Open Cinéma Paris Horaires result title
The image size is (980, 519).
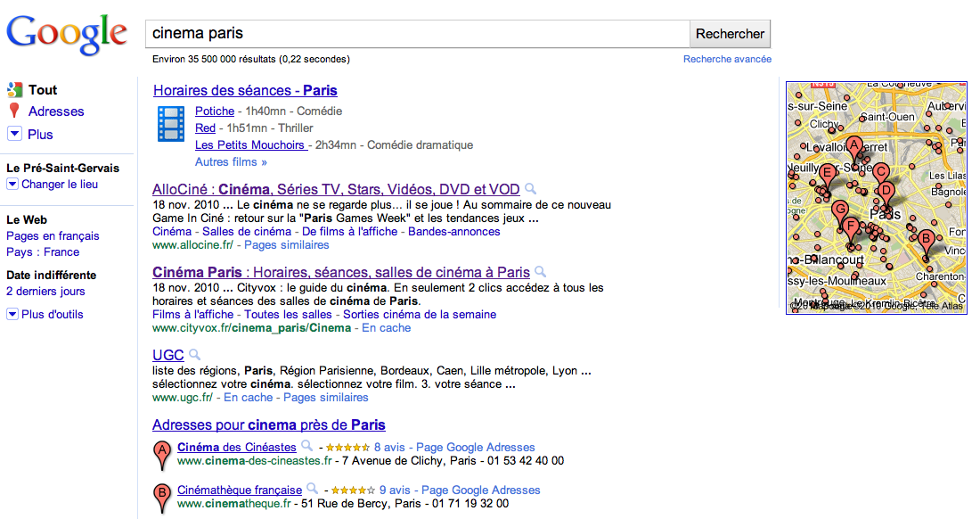point(340,273)
